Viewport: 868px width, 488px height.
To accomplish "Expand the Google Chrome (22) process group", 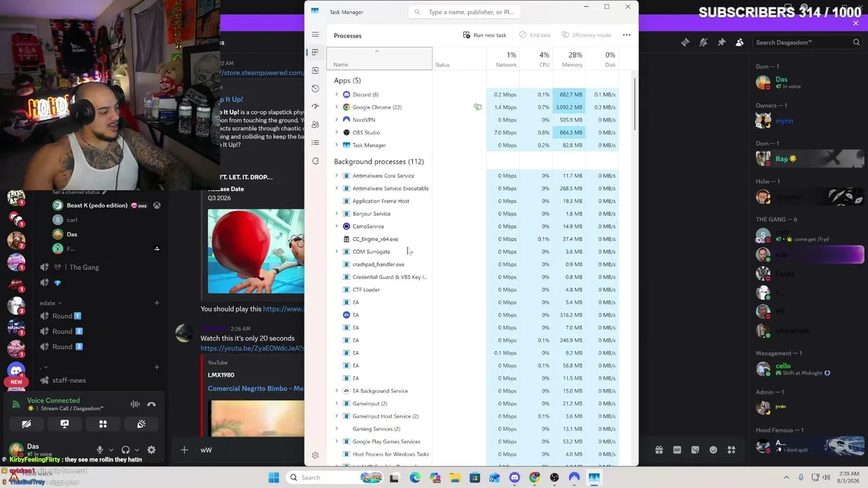I will click(x=337, y=107).
